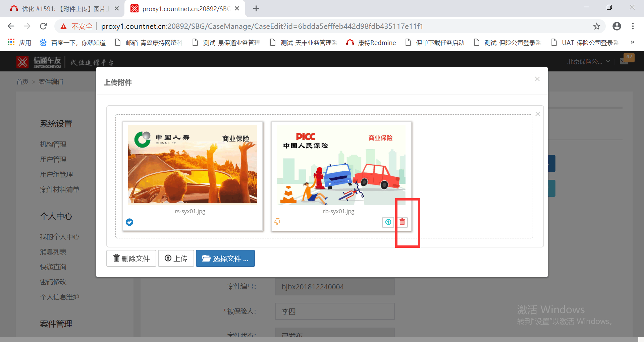Switch to the proxy1.countnet.cn tab
The height and width of the screenshot is (342, 644).
tap(184, 9)
